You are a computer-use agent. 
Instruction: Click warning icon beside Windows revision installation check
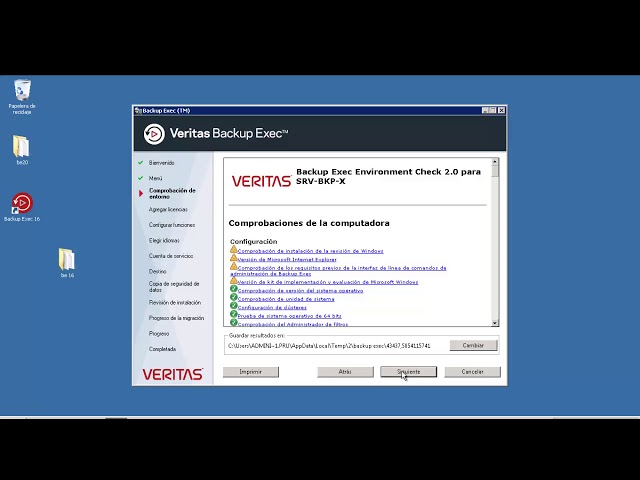coord(233,249)
